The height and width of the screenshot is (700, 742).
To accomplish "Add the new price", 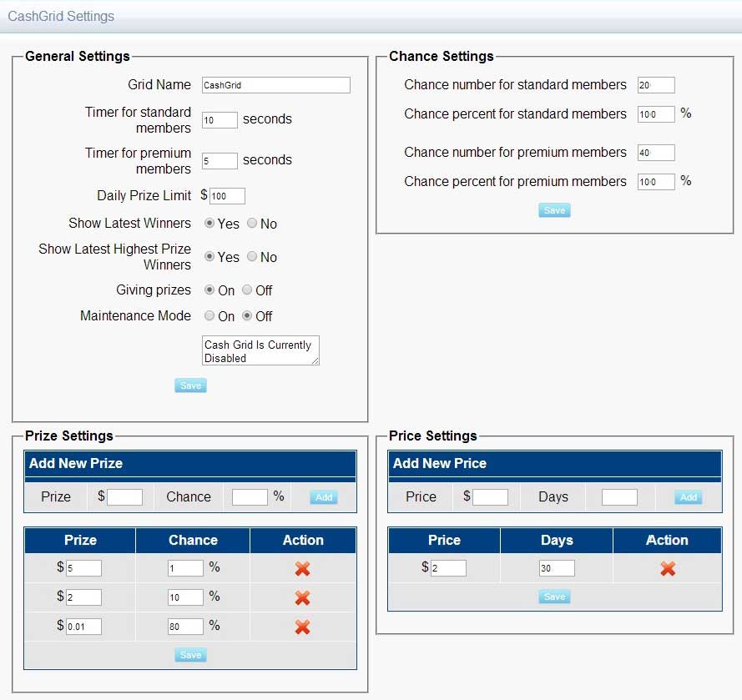I will (x=689, y=497).
